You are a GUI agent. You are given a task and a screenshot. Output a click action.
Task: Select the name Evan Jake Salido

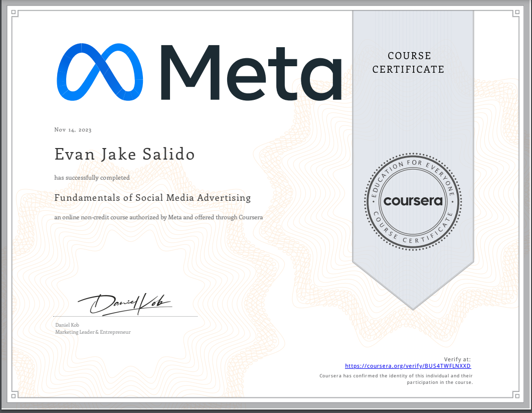click(124, 154)
